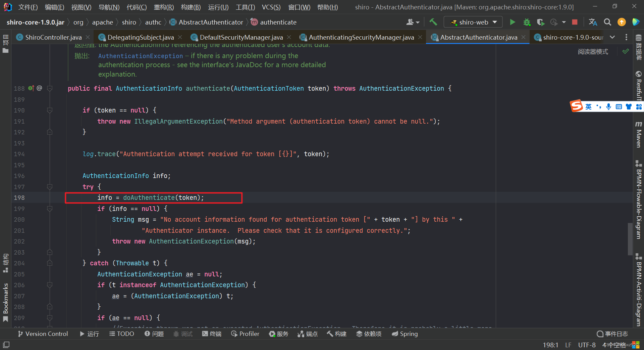
Task: Switch to DefaultSecurityManager.java tab
Action: [x=241, y=37]
